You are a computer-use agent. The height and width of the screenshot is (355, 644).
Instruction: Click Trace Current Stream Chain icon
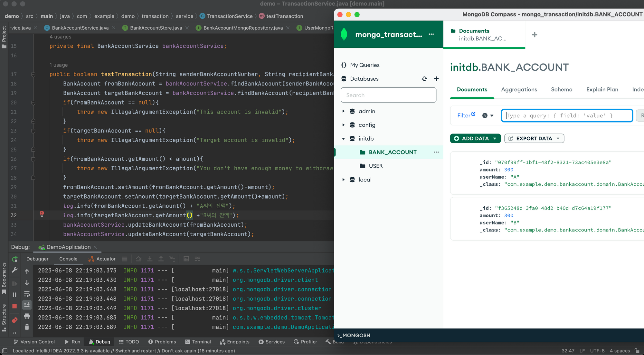pos(197,259)
